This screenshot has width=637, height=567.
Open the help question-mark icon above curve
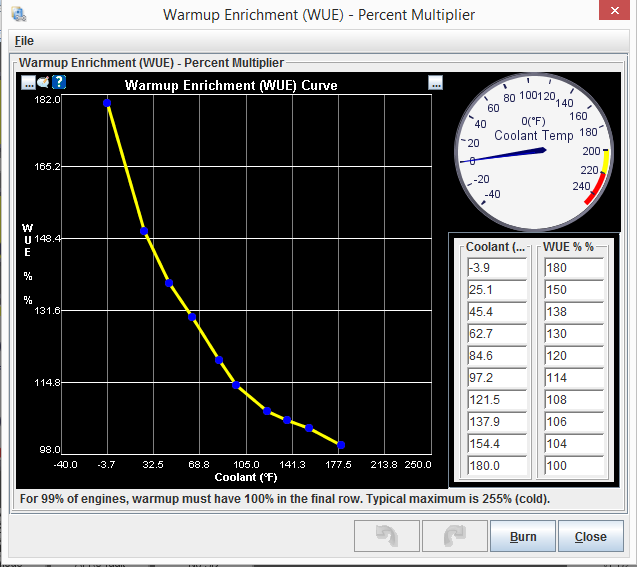[x=59, y=82]
